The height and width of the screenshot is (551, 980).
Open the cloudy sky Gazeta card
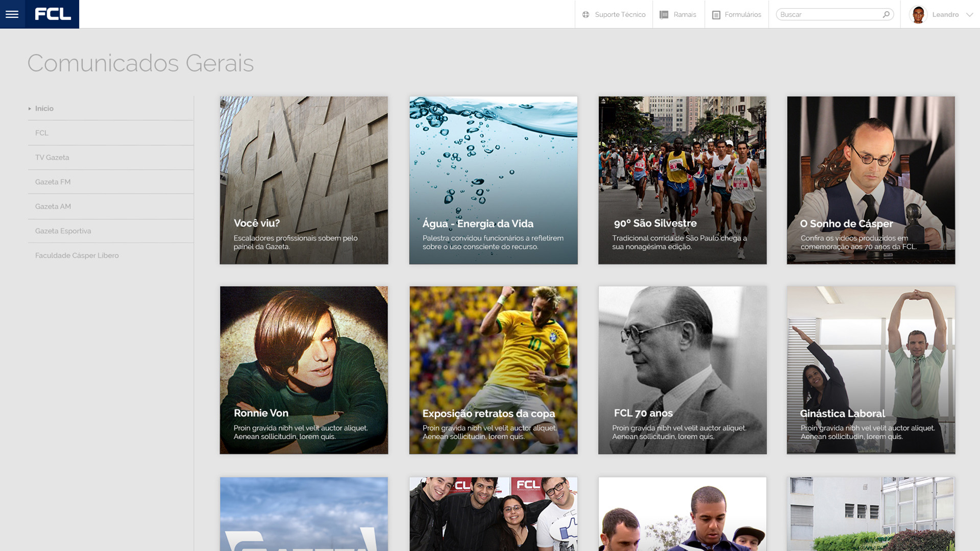tap(304, 514)
